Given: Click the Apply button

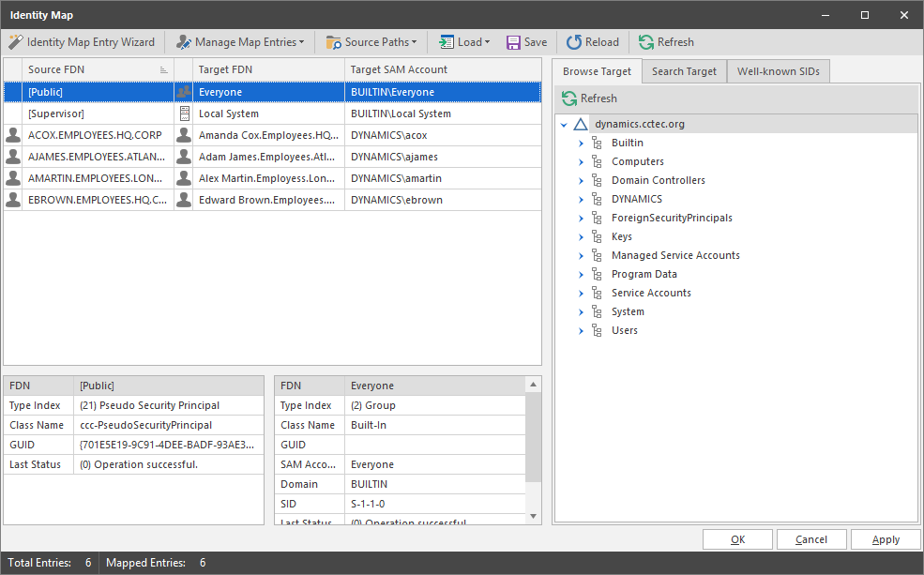Looking at the screenshot, I should click(x=886, y=539).
